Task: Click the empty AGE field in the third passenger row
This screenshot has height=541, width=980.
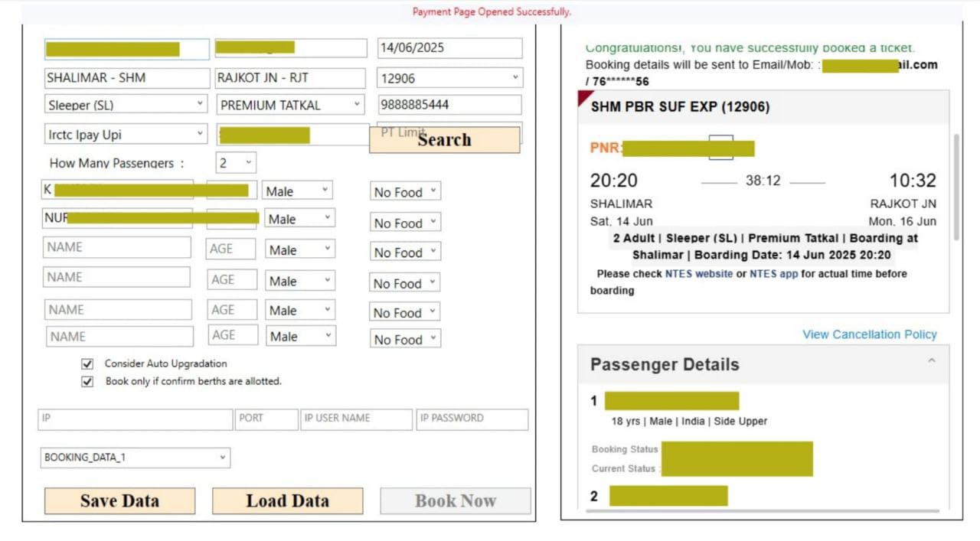Action: click(232, 249)
